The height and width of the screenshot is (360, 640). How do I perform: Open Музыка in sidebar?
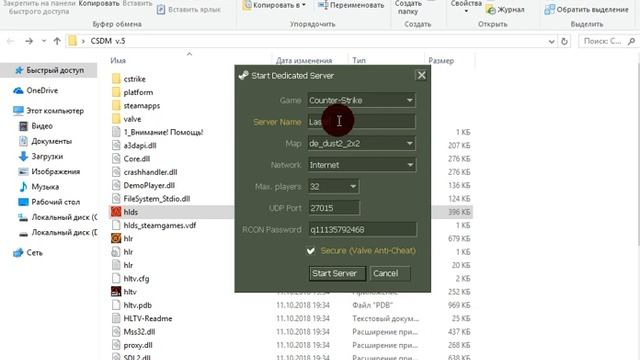point(39,187)
